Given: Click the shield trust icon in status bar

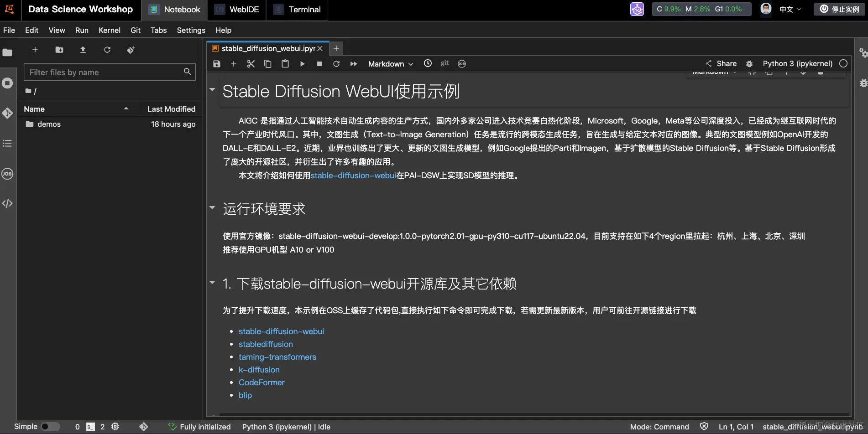Looking at the screenshot, I should coord(704,427).
